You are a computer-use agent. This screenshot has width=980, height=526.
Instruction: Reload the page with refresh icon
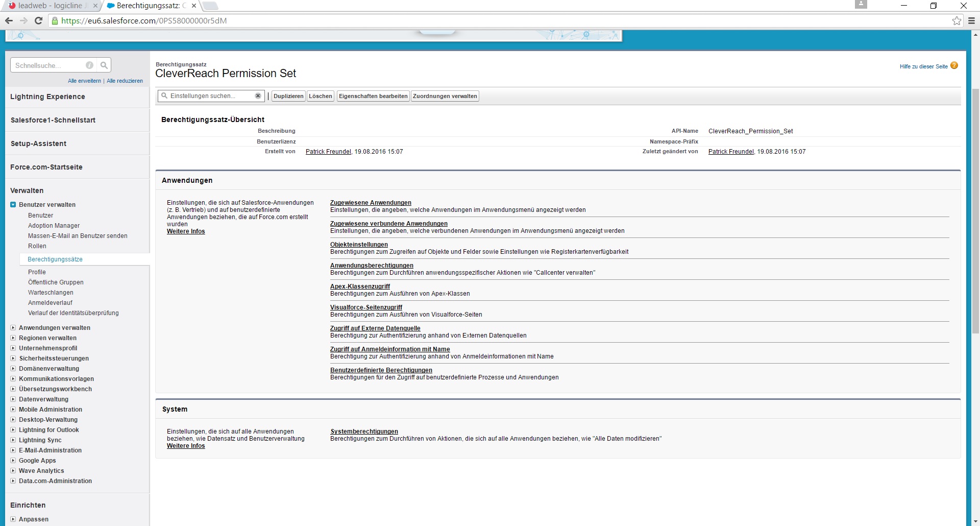pos(38,20)
